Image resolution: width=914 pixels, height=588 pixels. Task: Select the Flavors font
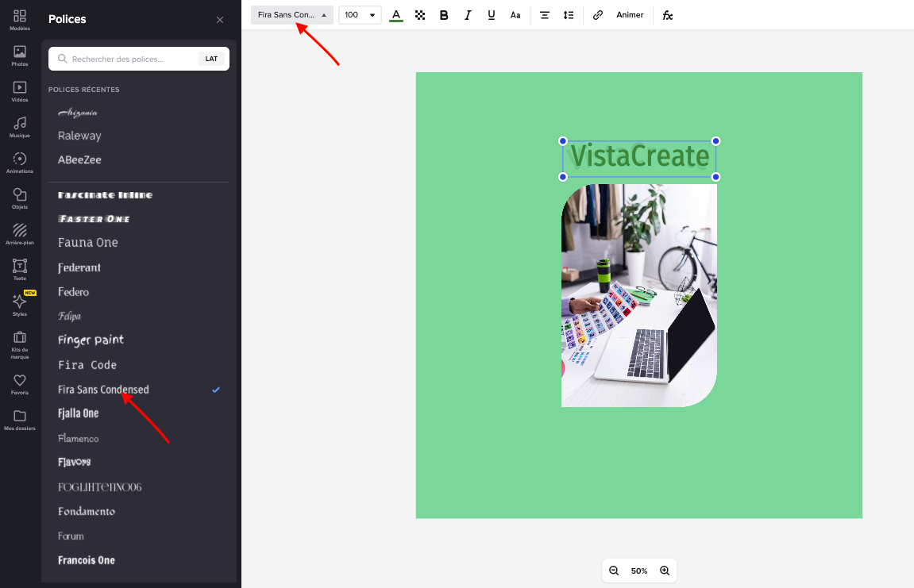(74, 462)
